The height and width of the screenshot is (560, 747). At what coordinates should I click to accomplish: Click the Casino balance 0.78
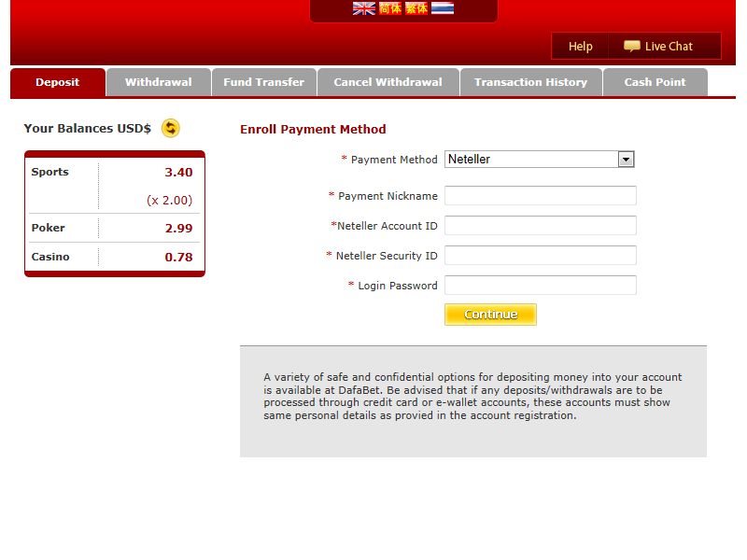tap(178, 258)
